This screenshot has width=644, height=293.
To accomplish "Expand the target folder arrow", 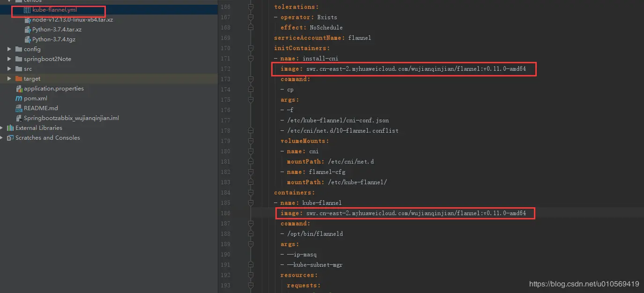I will tap(9, 79).
